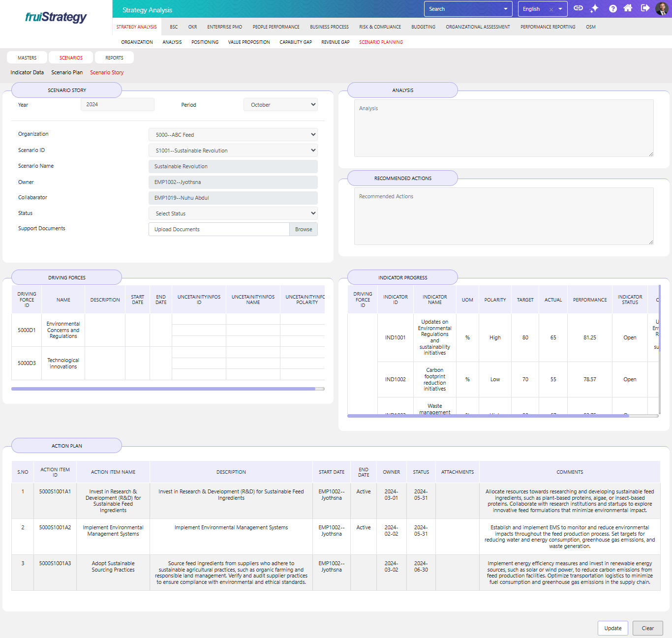This screenshot has height=638, width=672.
Task: Go to home via house icon
Action: [628, 8]
